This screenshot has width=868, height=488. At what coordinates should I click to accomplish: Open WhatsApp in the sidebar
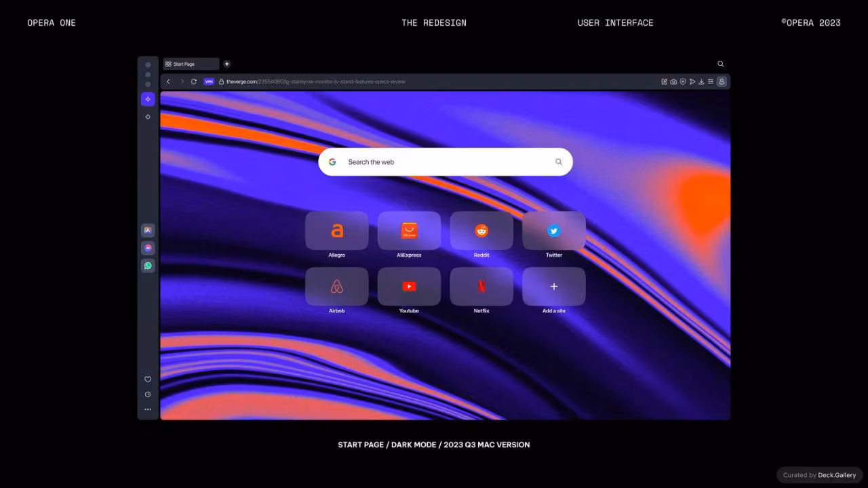pyautogui.click(x=148, y=266)
